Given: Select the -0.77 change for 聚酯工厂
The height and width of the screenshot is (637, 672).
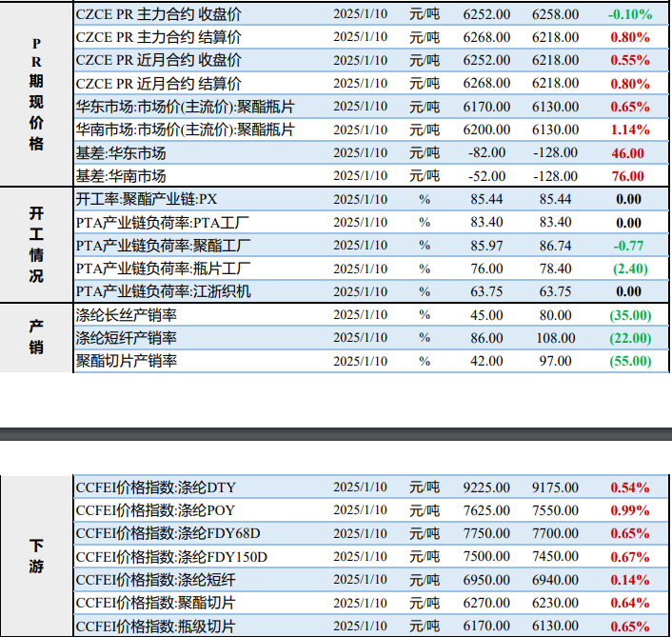Looking at the screenshot, I should tap(628, 246).
